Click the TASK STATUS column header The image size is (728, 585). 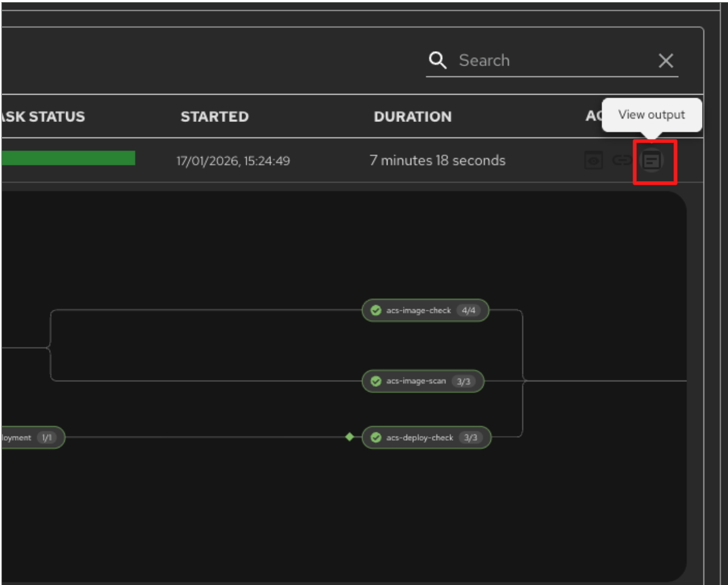42,116
